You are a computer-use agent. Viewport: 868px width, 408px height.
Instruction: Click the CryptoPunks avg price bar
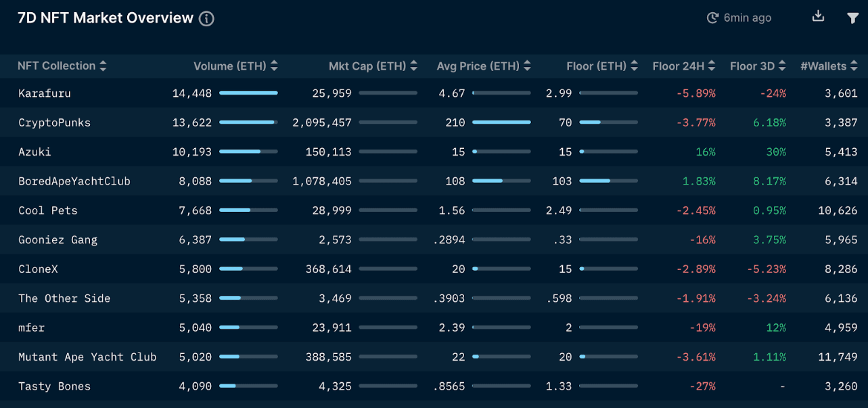click(x=501, y=122)
